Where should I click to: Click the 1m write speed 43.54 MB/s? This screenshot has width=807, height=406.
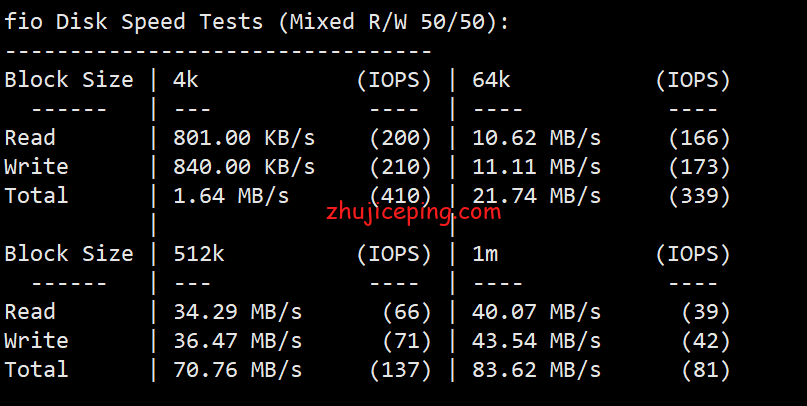[536, 341]
